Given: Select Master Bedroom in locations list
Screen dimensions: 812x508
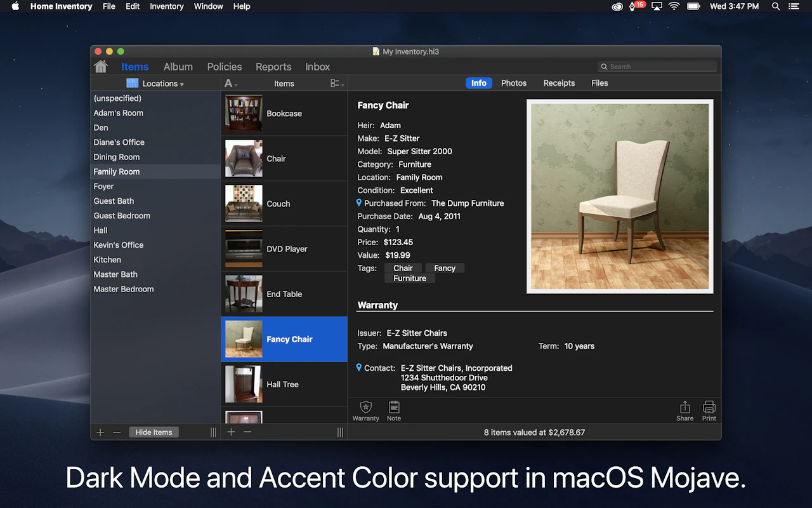Looking at the screenshot, I should tap(124, 289).
